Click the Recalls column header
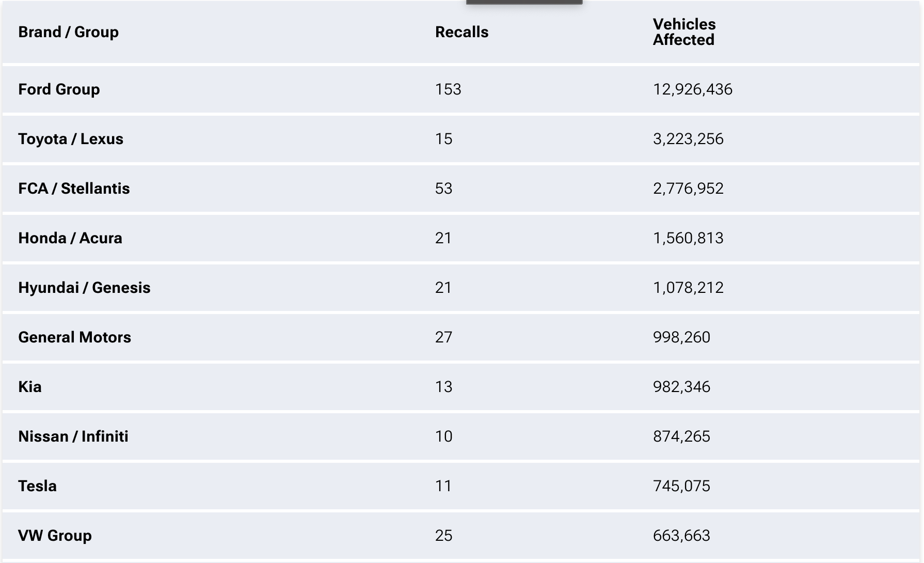The height and width of the screenshot is (563, 924). (x=461, y=32)
